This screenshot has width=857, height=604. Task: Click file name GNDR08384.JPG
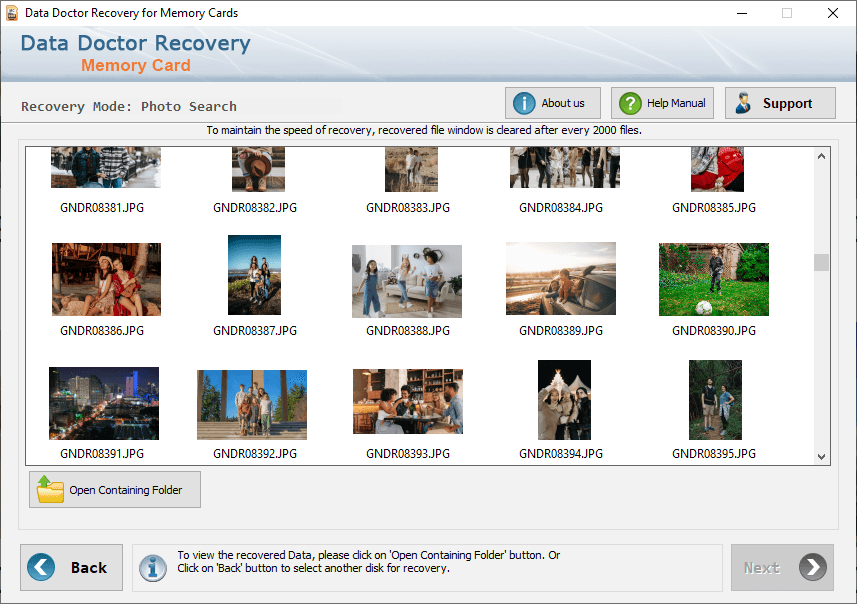pyautogui.click(x=561, y=208)
